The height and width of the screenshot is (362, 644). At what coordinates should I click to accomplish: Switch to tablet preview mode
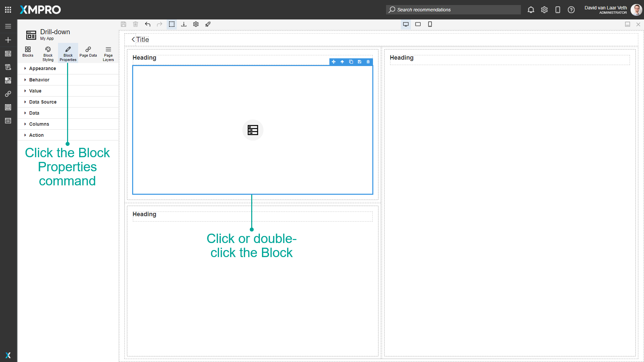click(418, 24)
